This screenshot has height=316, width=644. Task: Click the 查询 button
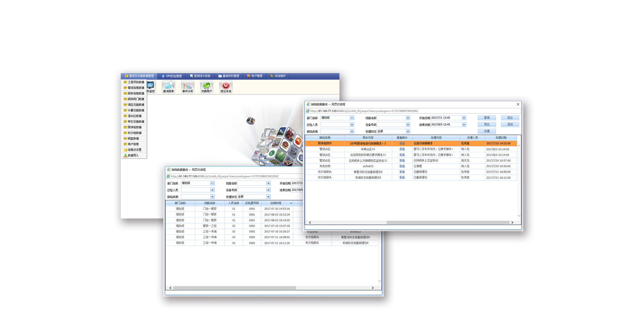tap(487, 118)
